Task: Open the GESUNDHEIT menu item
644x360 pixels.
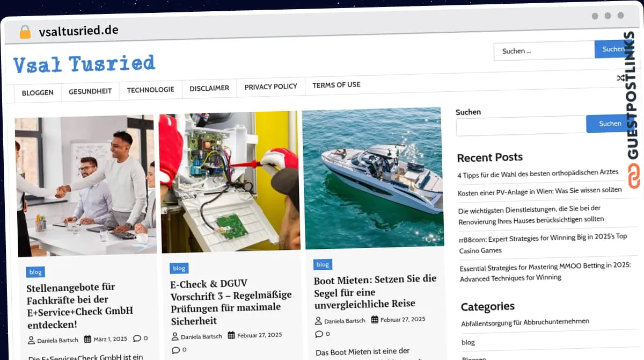Action: [90, 91]
